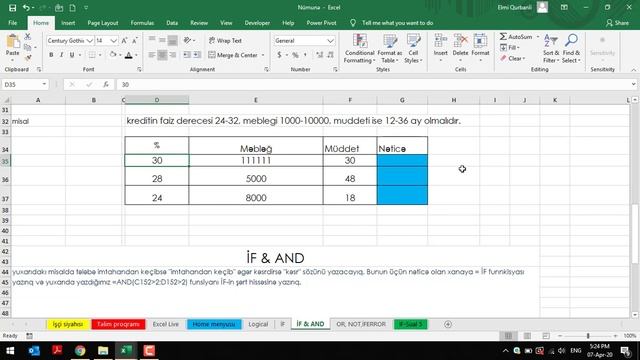640x360 pixels.
Task: Open Outlook from the Windows taskbar
Action: pos(34,351)
